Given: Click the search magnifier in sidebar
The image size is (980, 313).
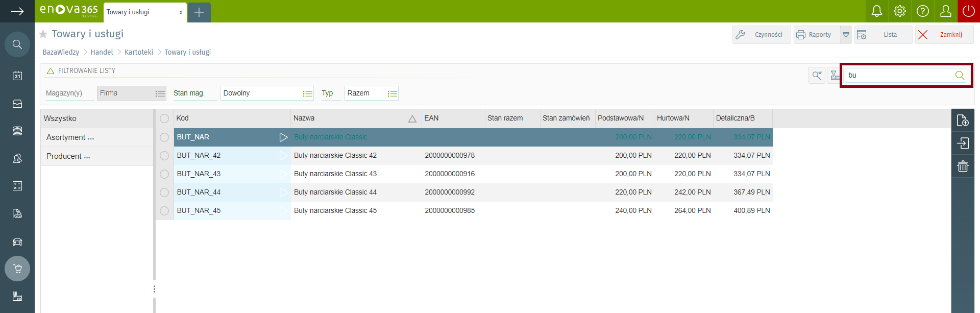Looking at the screenshot, I should tap(17, 45).
